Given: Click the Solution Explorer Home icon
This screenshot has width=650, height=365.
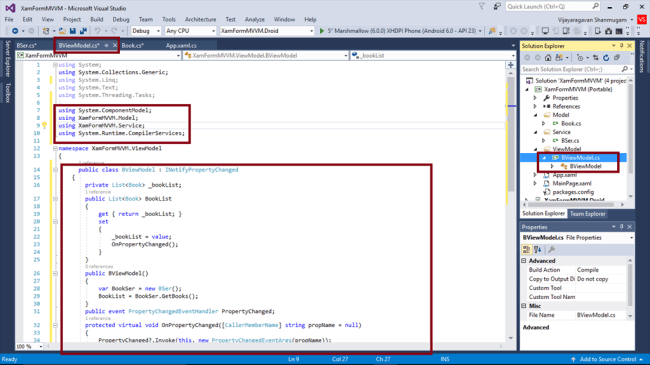Looking at the screenshot, I should tap(548, 58).
